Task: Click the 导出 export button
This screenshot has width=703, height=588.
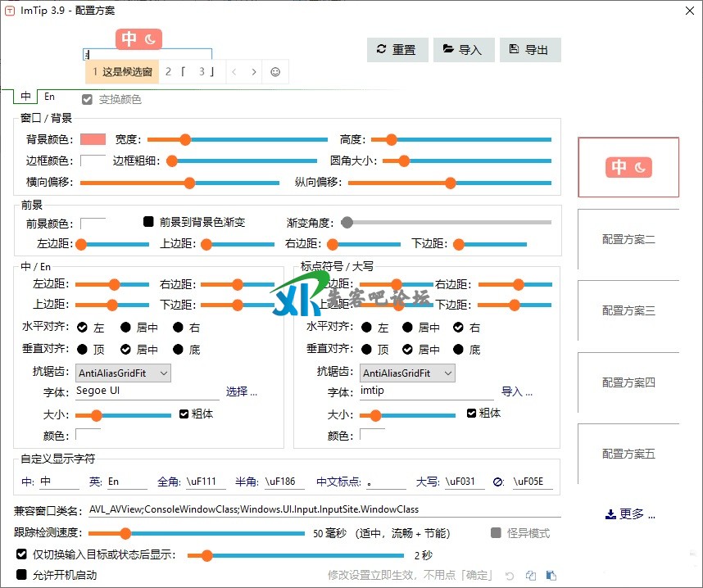Action: point(529,49)
